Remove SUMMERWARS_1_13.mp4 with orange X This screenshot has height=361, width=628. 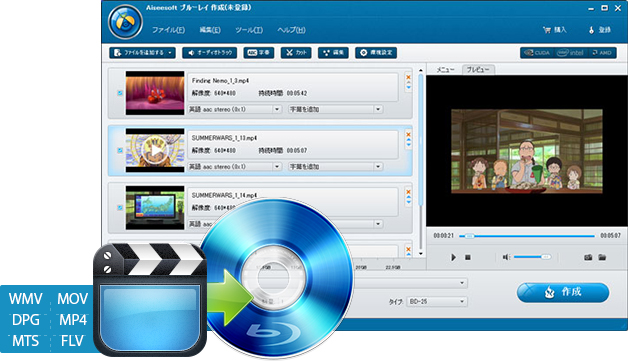click(x=408, y=135)
